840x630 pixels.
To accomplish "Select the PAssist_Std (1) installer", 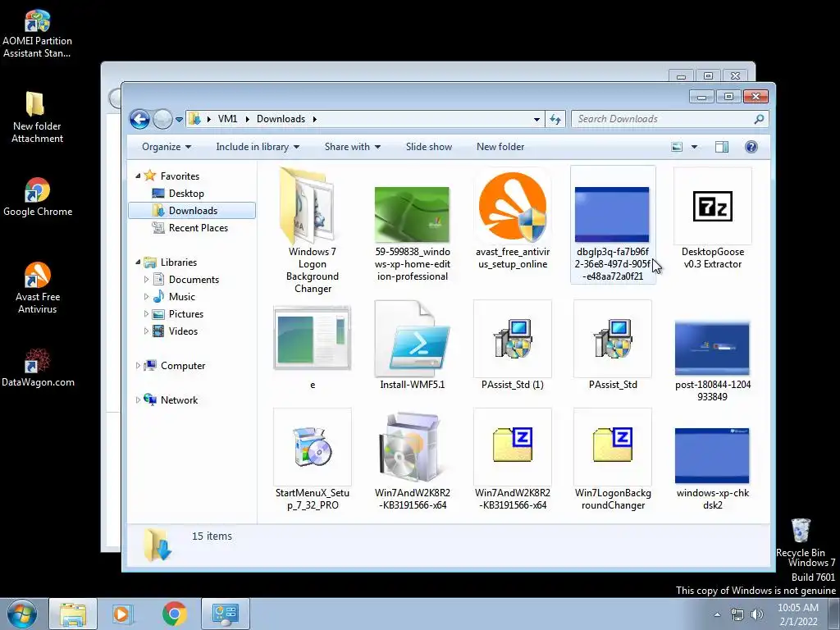I will point(513,345).
